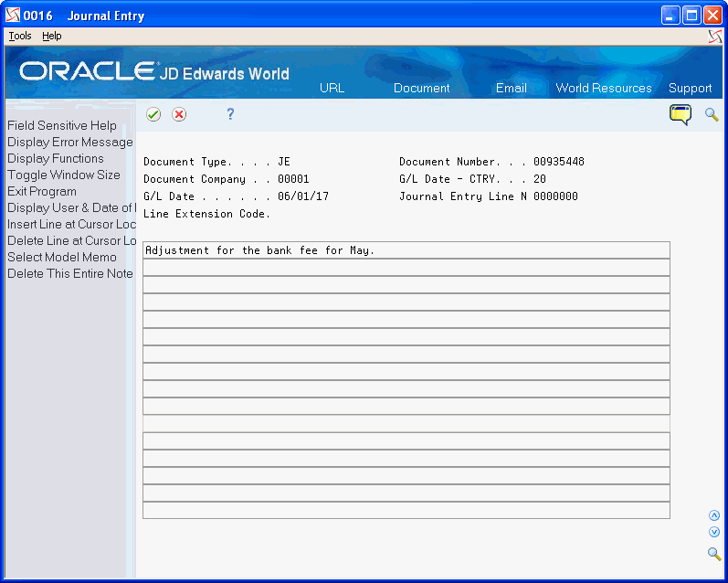
Task: Select Field Sensitive Help
Action: pyautogui.click(x=62, y=125)
